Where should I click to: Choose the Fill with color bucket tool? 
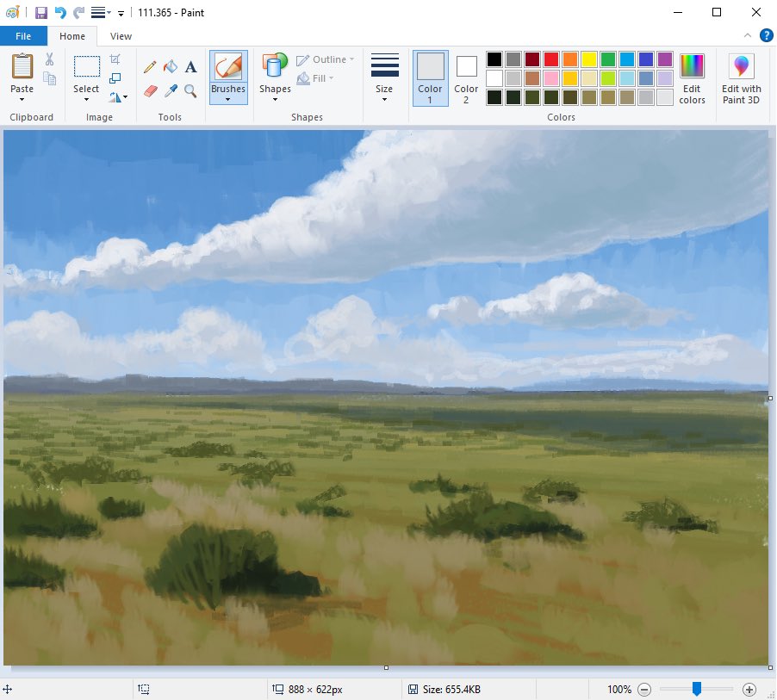171,66
